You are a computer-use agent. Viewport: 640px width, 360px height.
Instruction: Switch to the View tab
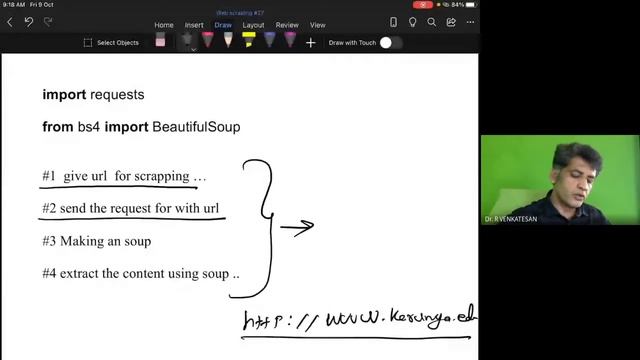click(x=318, y=25)
